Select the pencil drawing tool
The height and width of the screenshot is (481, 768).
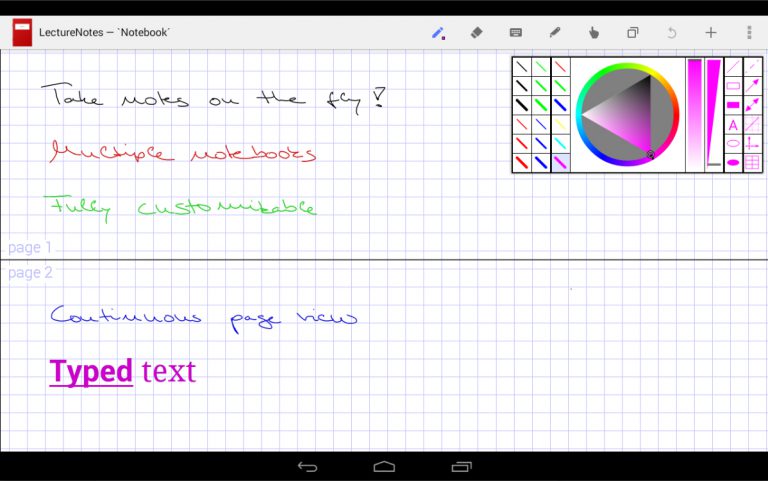click(x=438, y=33)
